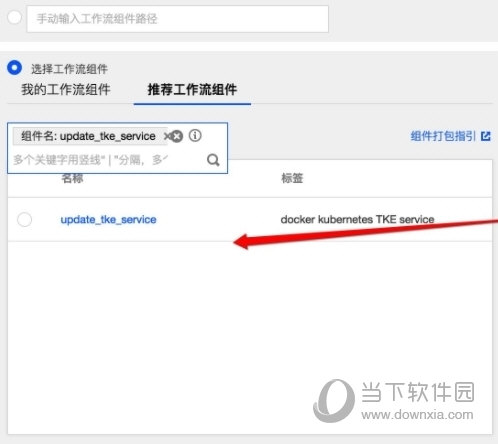Screen dimensions: 498x444
Task: Click the docker kubernetes TKE service tags
Action: (x=357, y=219)
